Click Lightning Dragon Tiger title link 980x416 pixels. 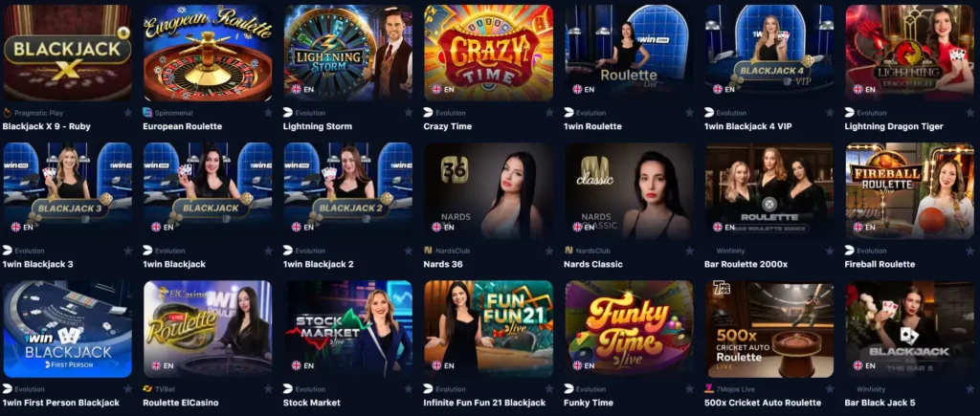tap(894, 126)
